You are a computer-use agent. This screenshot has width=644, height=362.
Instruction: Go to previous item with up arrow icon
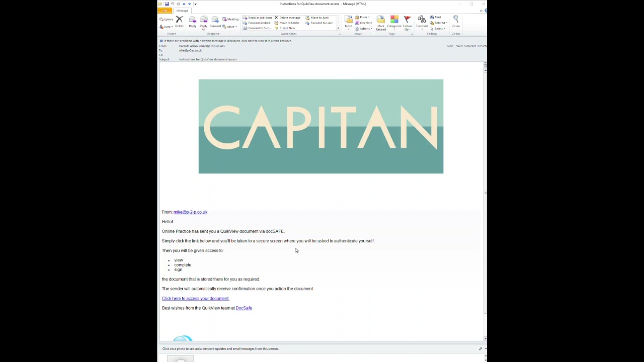coord(184,4)
